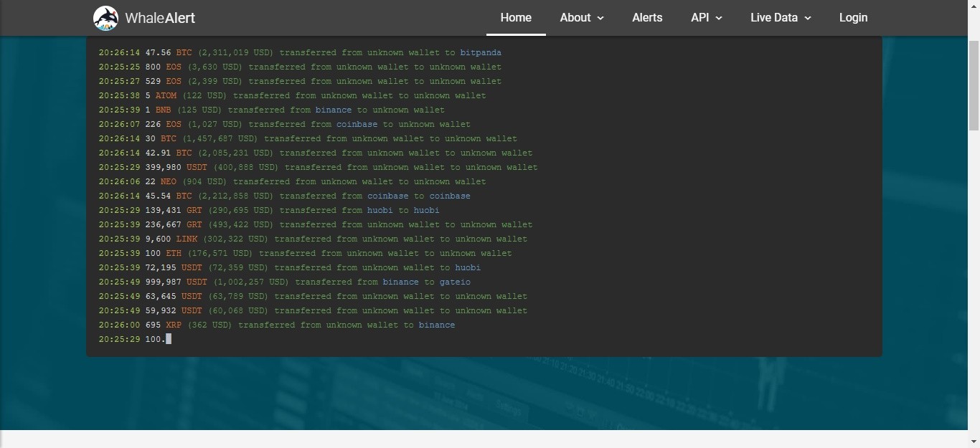Click the XRP token symbol

(174, 325)
